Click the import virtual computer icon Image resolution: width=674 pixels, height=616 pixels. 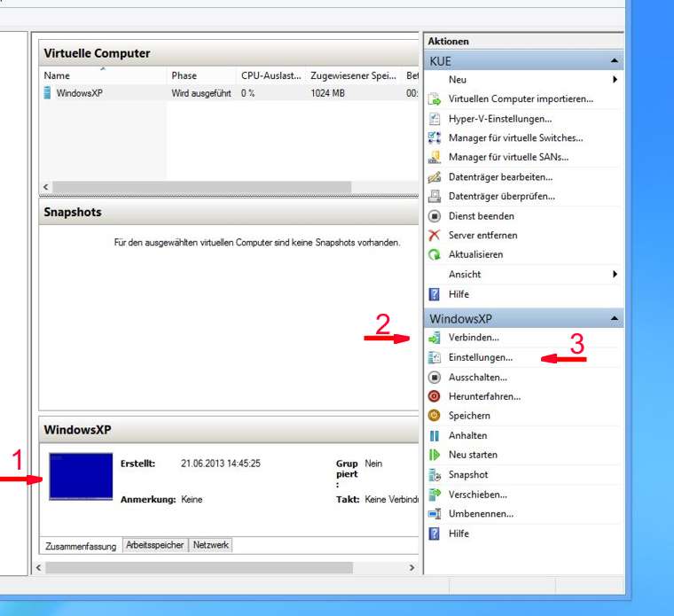435,98
